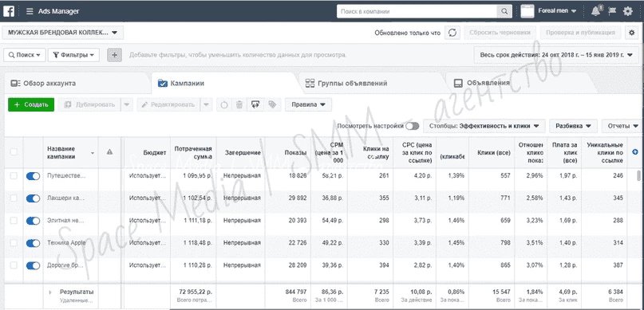Focus the Поиск в компании search field
Image resolution: width=644 pixels, height=310 pixels.
click(417, 11)
